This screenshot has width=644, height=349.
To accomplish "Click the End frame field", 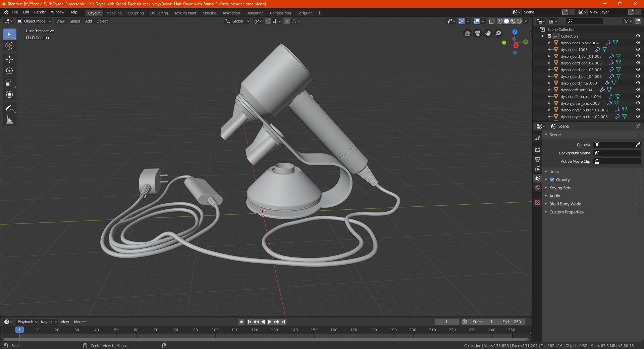I will pyautogui.click(x=512, y=322).
